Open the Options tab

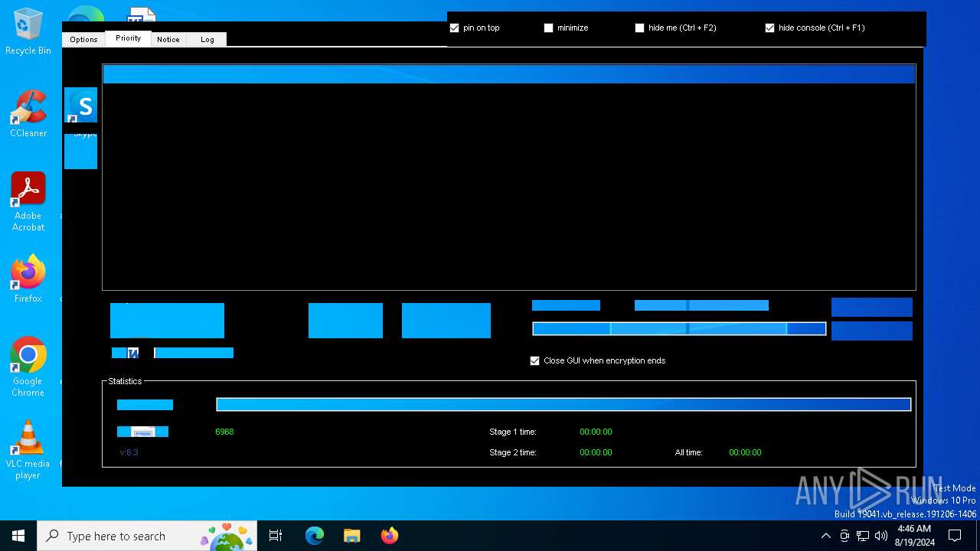pyautogui.click(x=84, y=39)
